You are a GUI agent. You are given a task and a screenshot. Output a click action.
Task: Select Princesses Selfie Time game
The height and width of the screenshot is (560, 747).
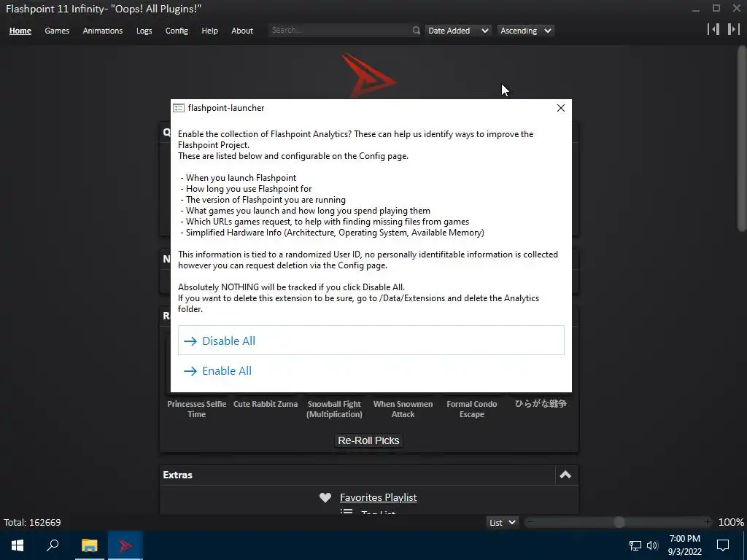pos(196,408)
